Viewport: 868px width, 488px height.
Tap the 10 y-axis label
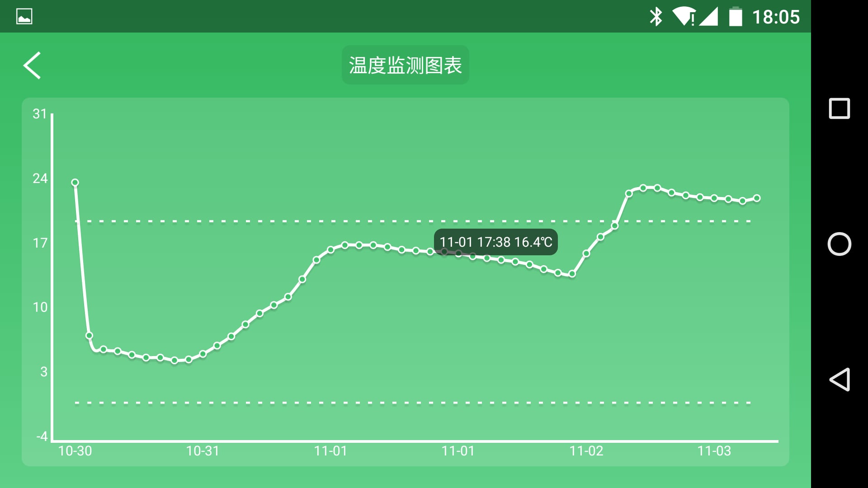(40, 307)
